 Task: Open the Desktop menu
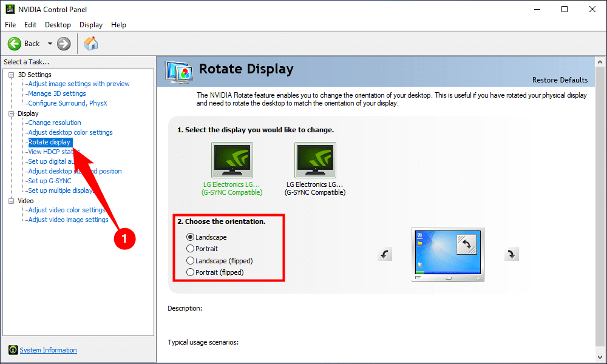point(58,25)
